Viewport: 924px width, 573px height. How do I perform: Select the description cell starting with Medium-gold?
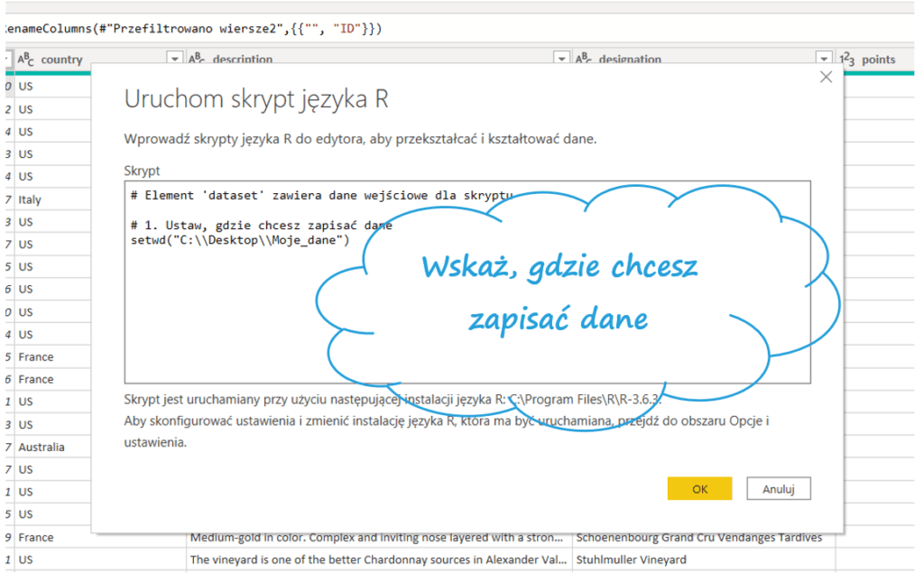pyautogui.click(x=379, y=537)
